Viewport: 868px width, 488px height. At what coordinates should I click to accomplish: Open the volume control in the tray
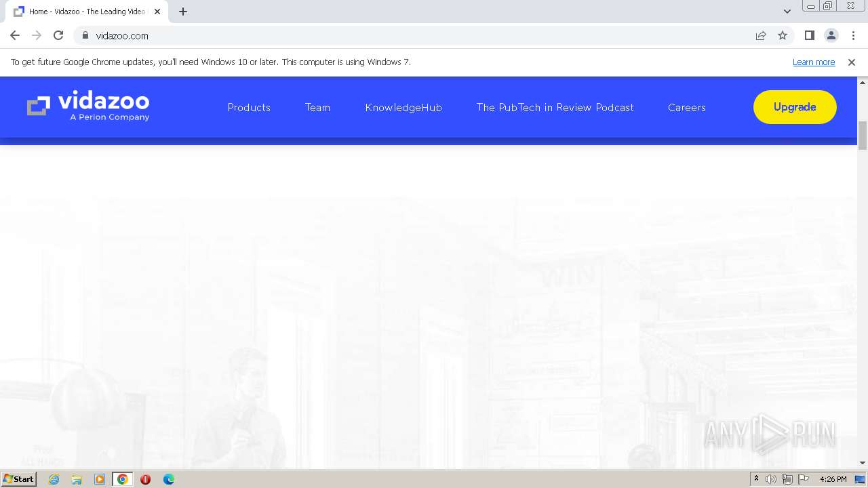[771, 479]
